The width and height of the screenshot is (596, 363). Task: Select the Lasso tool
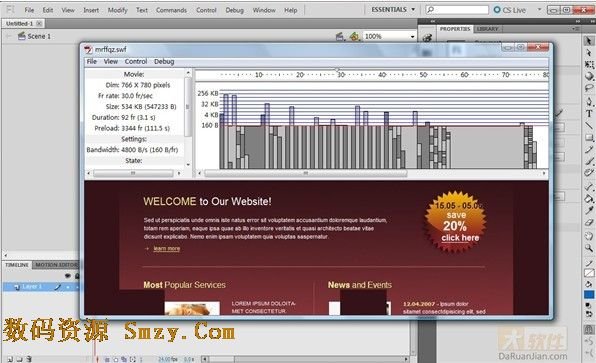[589, 89]
